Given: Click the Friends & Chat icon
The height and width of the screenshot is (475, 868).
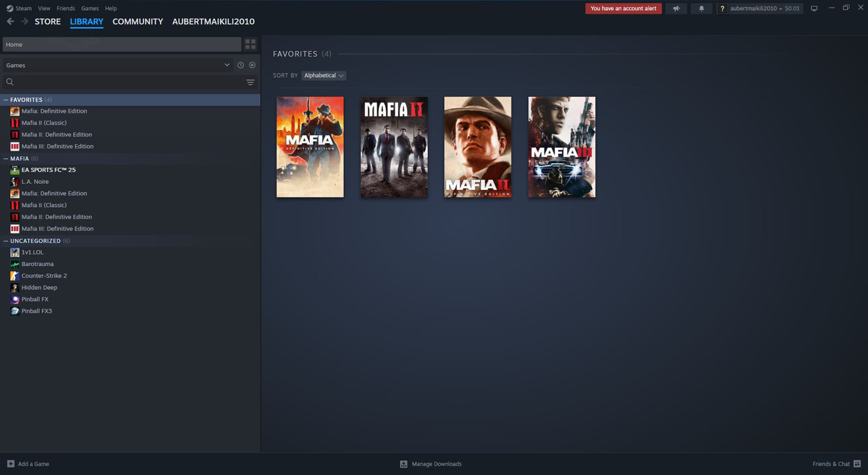Looking at the screenshot, I should click(x=857, y=463).
